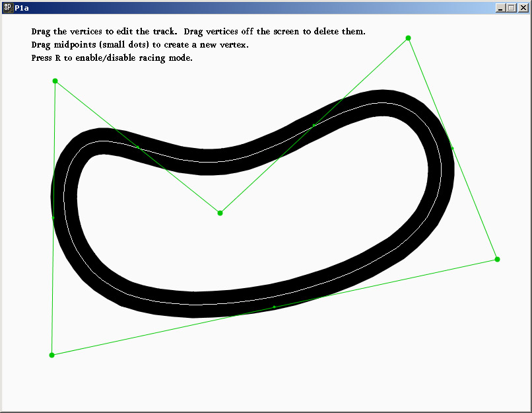Click the right-side green vertex near bottom
The image size is (532, 413).
coord(498,260)
